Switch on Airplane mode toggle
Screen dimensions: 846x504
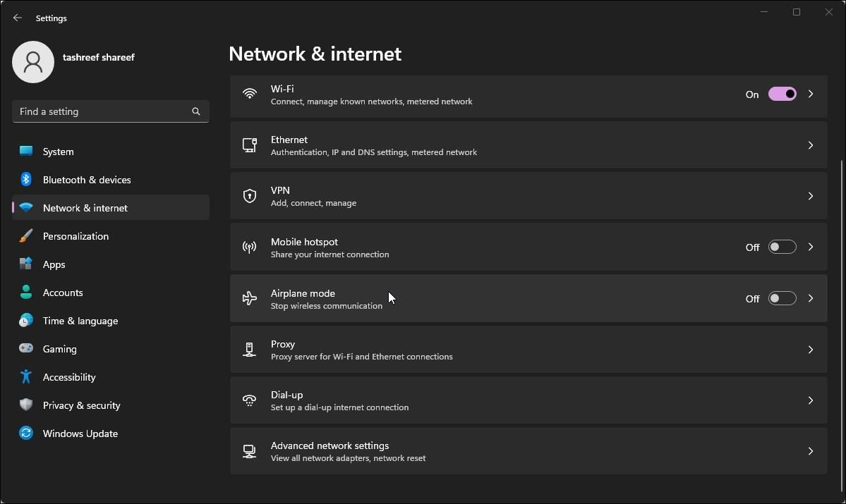(782, 298)
